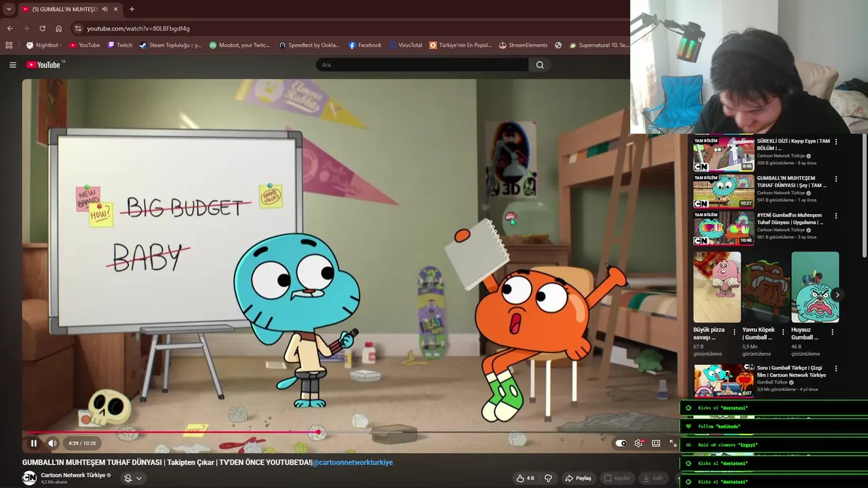The height and width of the screenshot is (488, 868).
Task: Click the search magnifier button
Action: pos(540,64)
